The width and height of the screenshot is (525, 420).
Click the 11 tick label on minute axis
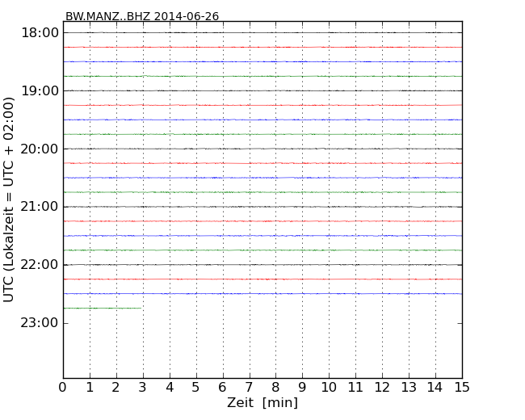tap(355, 387)
